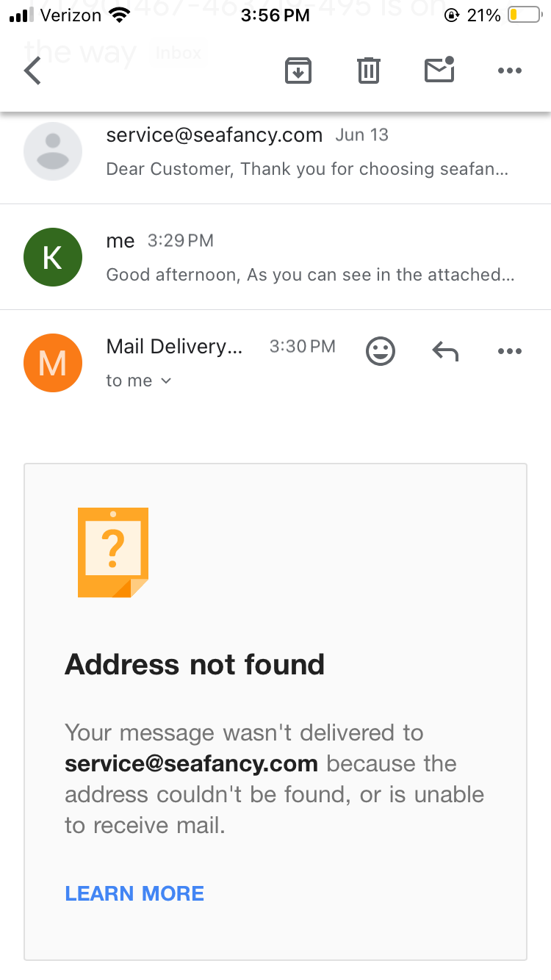Tap the Mail Delivery sender name
This screenshot has width=551, height=980.
pos(174,346)
